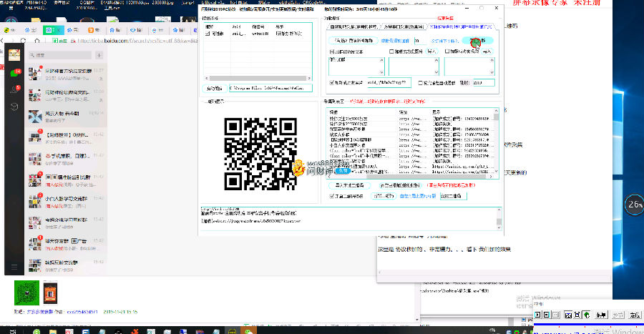The width and height of the screenshot is (644, 334).
Task: Click first message textbox in operations panel
Action: click(356, 66)
